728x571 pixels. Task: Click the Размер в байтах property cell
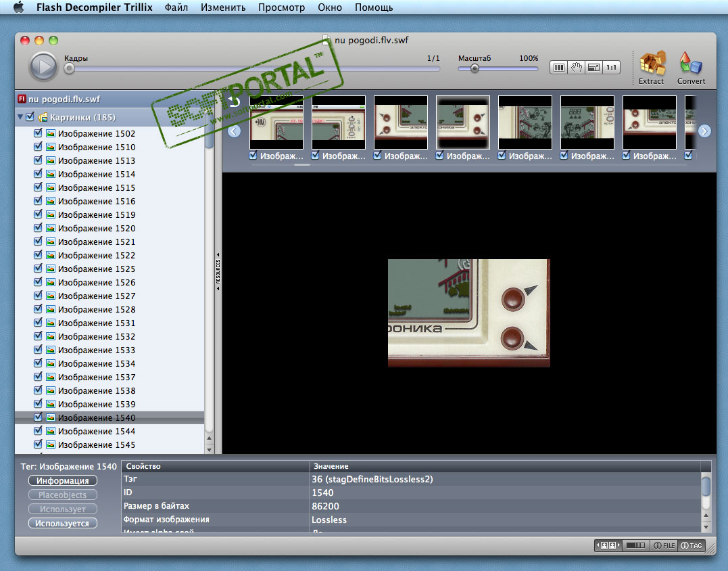pyautogui.click(x=216, y=506)
